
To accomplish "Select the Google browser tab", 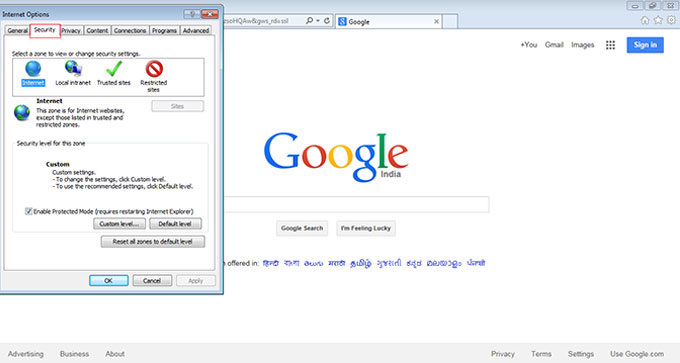I will tap(389, 21).
